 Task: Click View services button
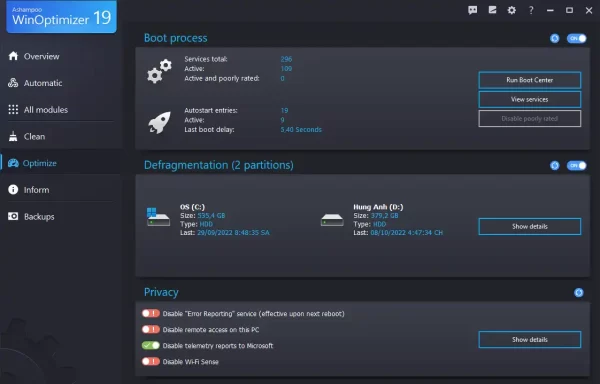coord(530,99)
